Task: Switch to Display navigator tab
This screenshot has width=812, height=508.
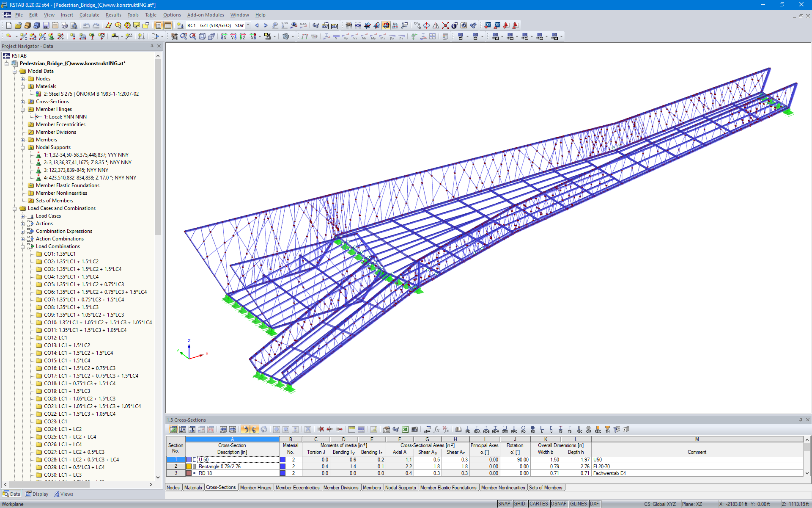Action: point(37,494)
